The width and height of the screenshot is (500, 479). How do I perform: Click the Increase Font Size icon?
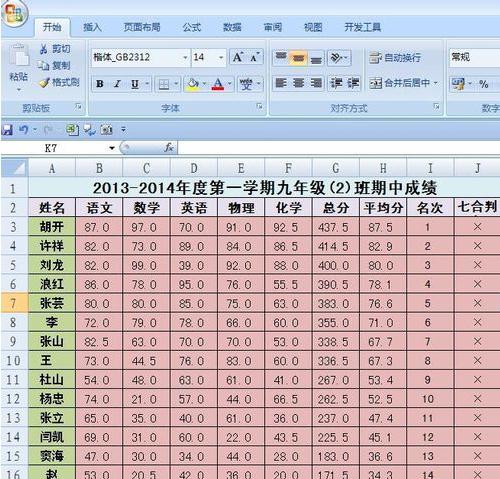point(238,57)
